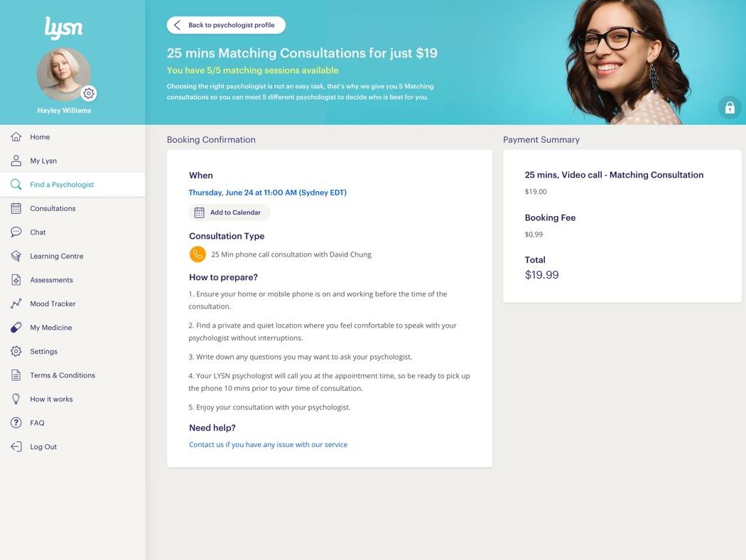Click the My Medicine pill icon
The width and height of the screenshot is (746, 560).
[x=16, y=328]
